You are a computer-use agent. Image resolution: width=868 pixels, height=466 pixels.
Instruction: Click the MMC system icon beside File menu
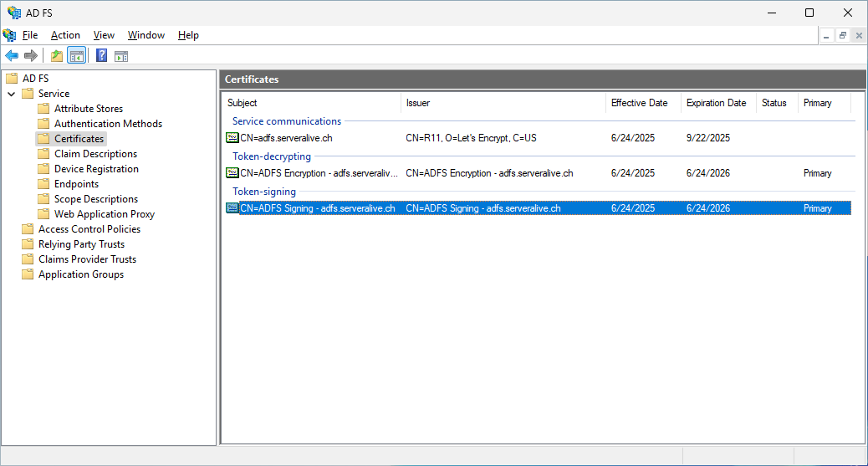pyautogui.click(x=9, y=35)
